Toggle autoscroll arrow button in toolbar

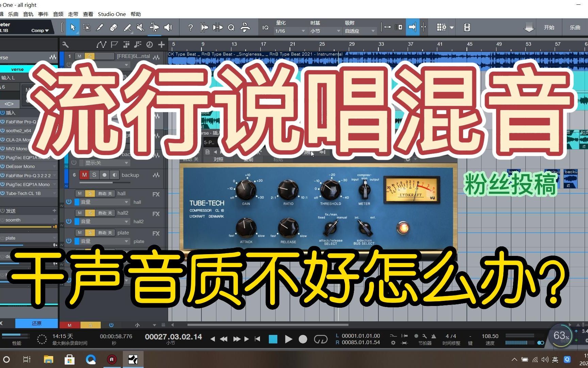412,27
